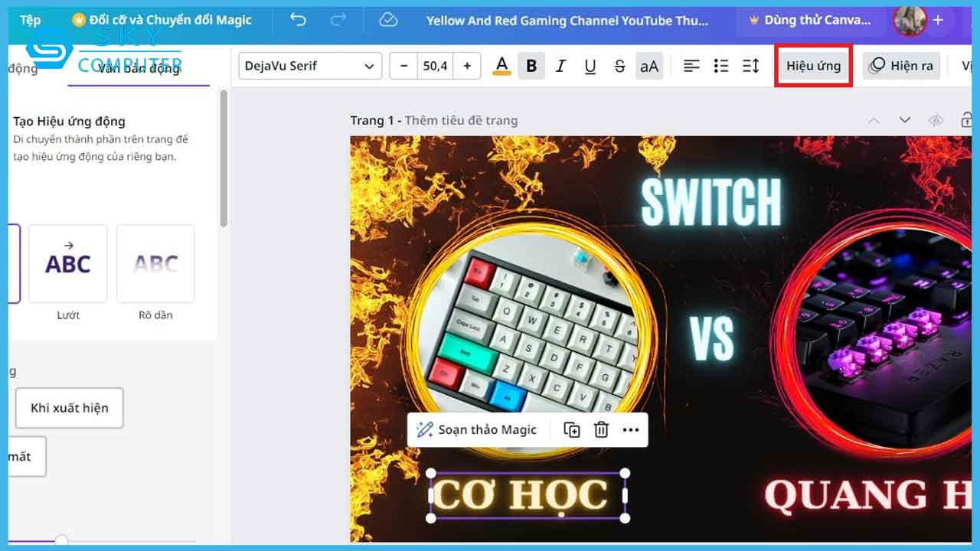This screenshot has width=980, height=551.
Task: Open the user profile avatar
Action: click(x=910, y=20)
